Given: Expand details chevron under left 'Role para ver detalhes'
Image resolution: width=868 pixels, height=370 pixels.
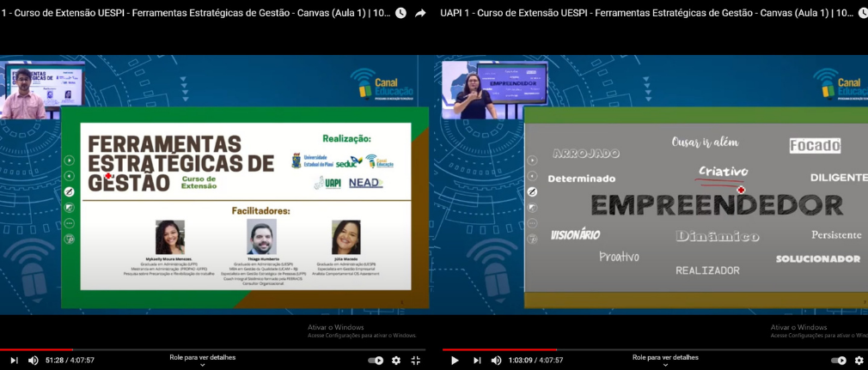Looking at the screenshot, I should pos(203,365).
